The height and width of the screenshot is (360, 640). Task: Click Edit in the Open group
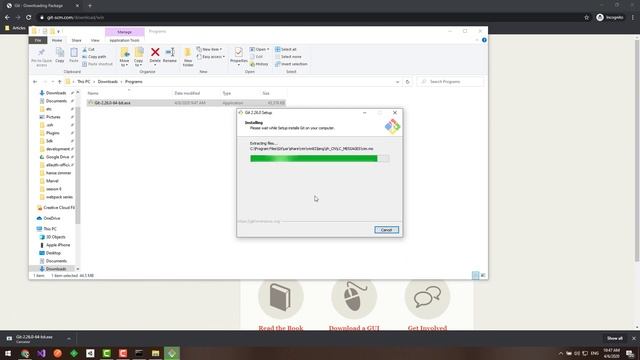pyautogui.click(x=256, y=57)
